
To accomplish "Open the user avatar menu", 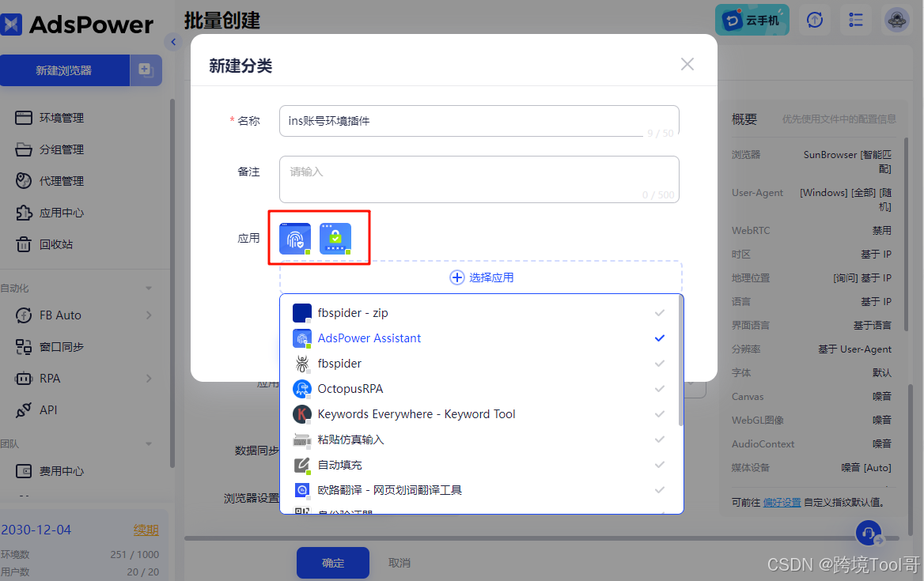I will click(x=896, y=20).
